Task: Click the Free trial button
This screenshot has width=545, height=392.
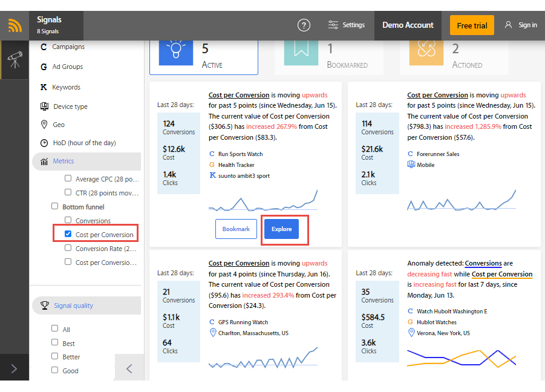Action: (x=472, y=25)
